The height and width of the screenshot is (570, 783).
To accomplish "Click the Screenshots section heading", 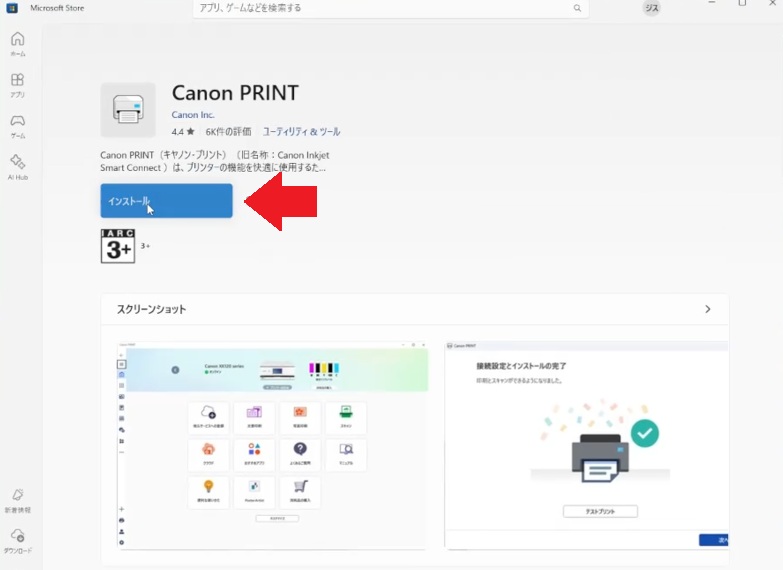I will coord(151,309).
